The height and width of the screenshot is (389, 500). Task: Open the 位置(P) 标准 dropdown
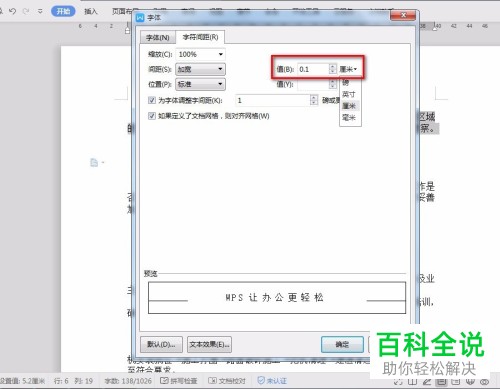coord(200,84)
